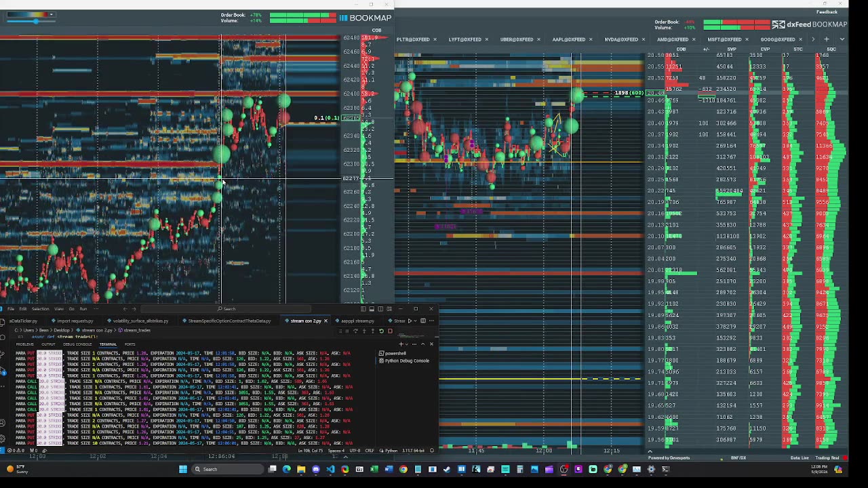This screenshot has width=868, height=488.
Task: Open the Go menu in VS Code
Action: (x=71, y=309)
